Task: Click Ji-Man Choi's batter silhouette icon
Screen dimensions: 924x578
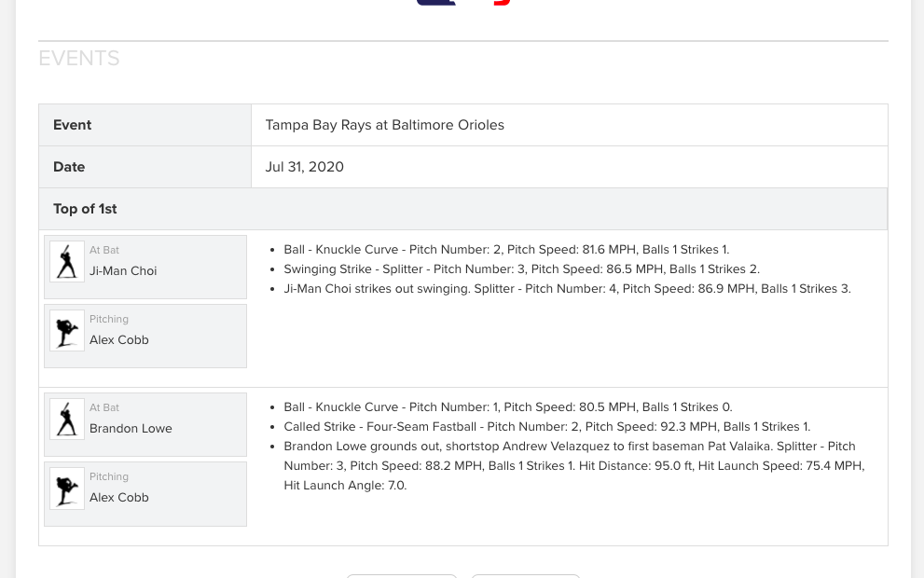Action: [x=67, y=262]
